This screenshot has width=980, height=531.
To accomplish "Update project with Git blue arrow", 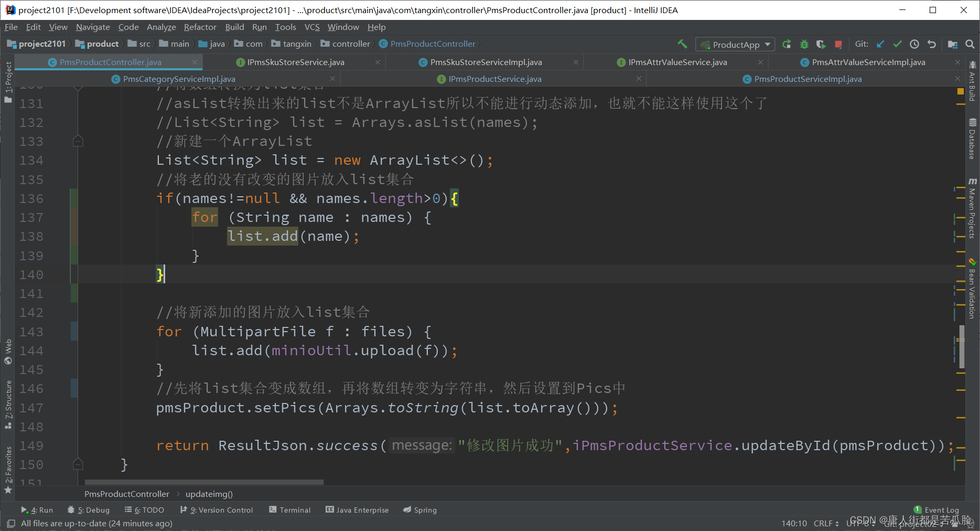I will [880, 44].
